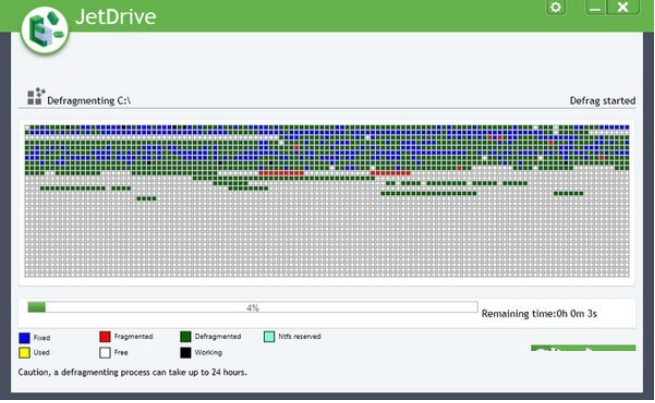Click the 'Working' legend label

coord(208,352)
